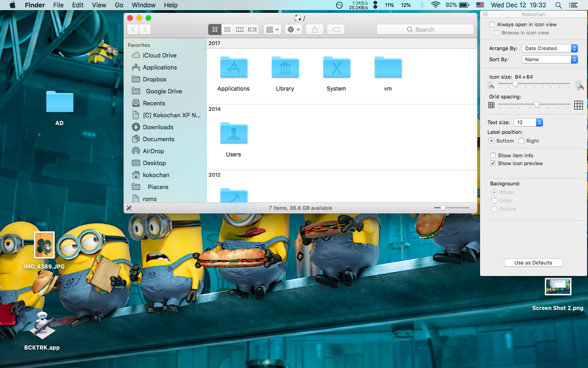Open the item arrangement dropdown in toolbar
The width and height of the screenshot is (588, 368).
tap(272, 29)
